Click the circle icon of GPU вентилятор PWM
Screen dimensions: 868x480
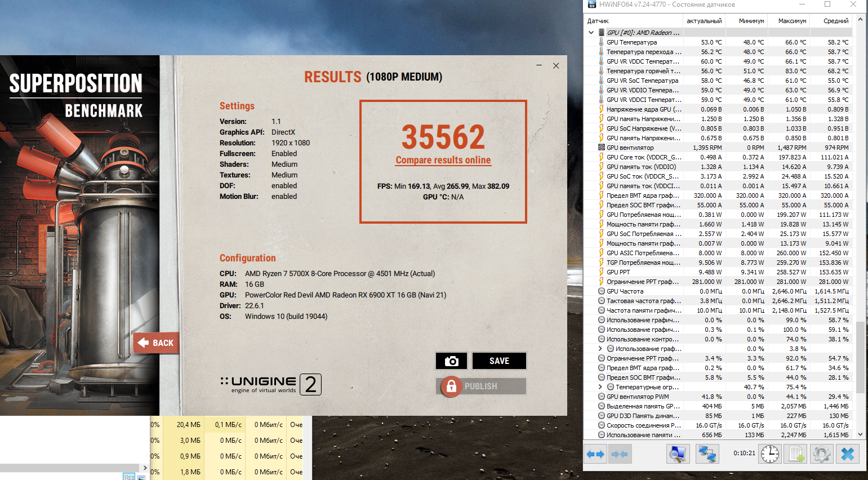point(601,397)
